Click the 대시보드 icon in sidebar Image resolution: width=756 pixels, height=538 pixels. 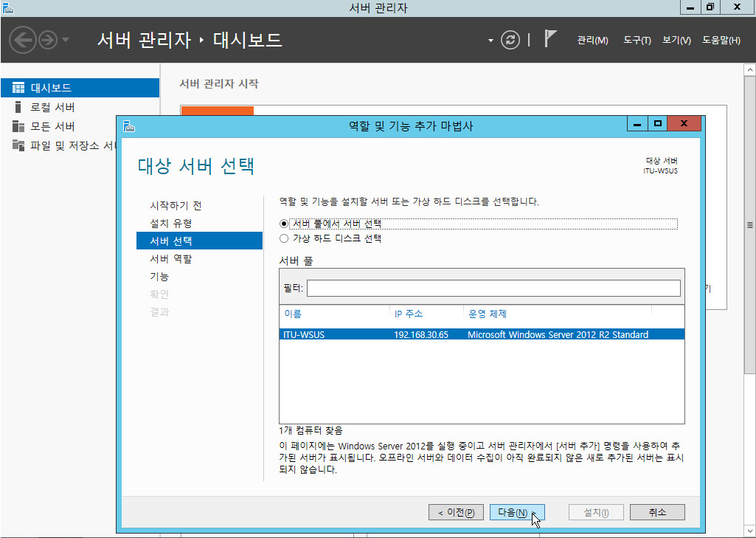click(18, 88)
